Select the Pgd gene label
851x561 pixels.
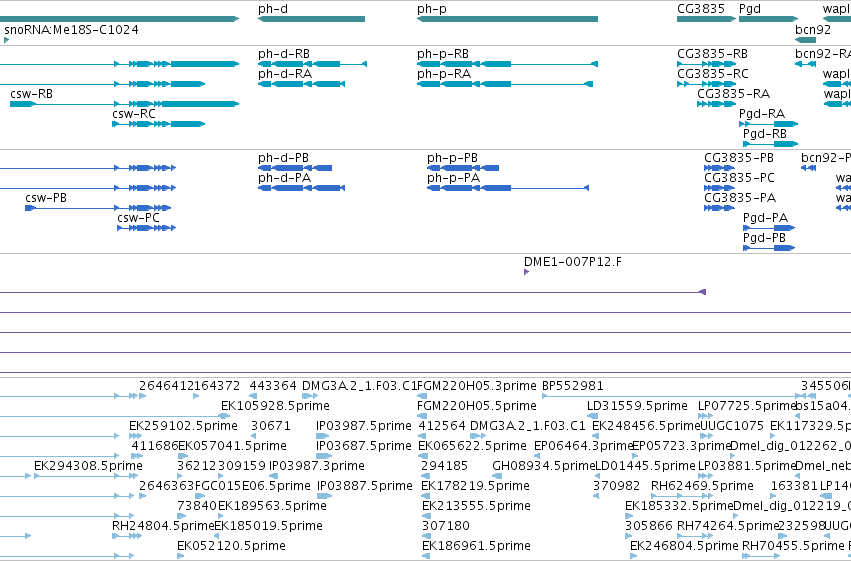pyautogui.click(x=750, y=9)
